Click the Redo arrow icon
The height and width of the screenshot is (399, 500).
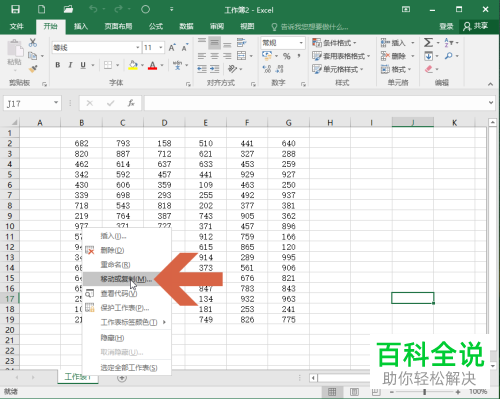(x=118, y=9)
